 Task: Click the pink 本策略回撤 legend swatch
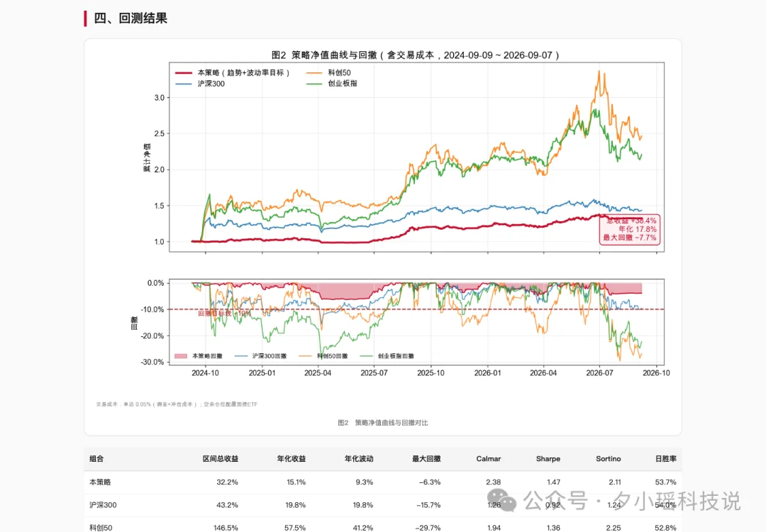181,356
